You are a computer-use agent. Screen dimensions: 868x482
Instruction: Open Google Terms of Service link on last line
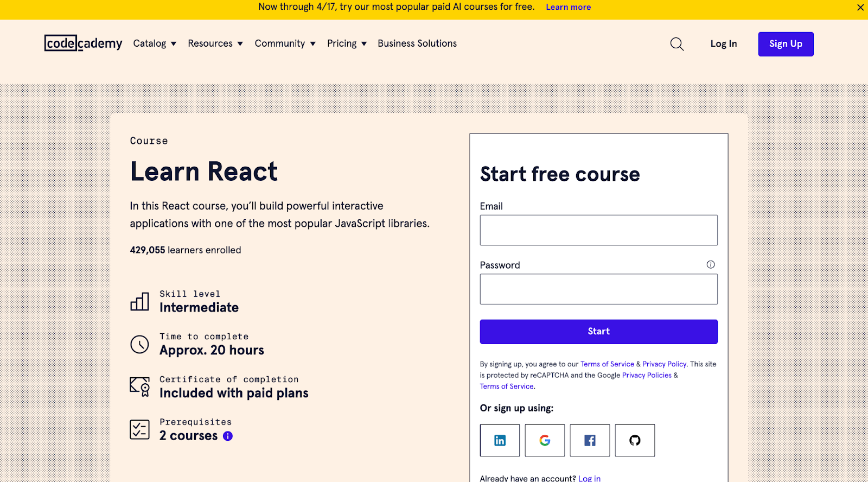pos(507,386)
